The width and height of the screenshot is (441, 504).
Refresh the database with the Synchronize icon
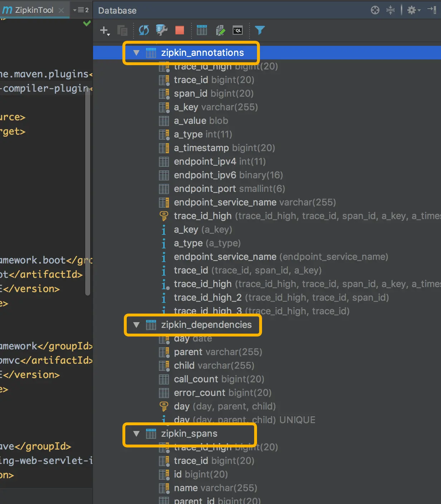pos(144,30)
